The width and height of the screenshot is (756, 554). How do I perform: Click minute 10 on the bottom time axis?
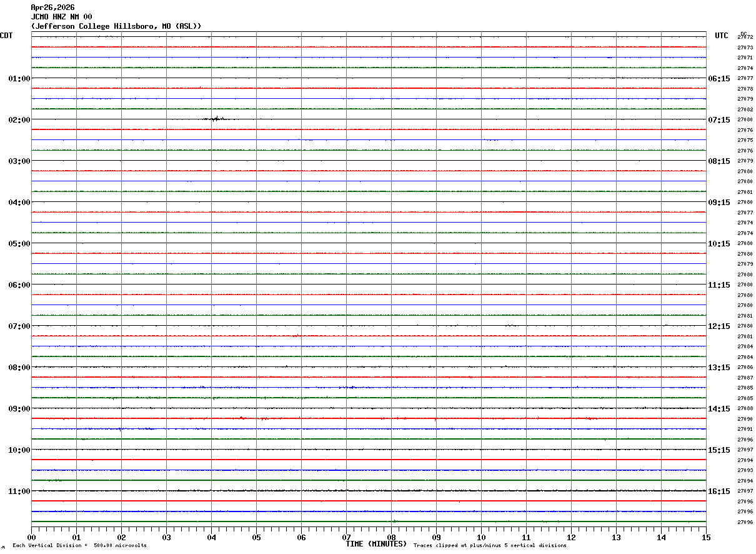click(x=482, y=537)
